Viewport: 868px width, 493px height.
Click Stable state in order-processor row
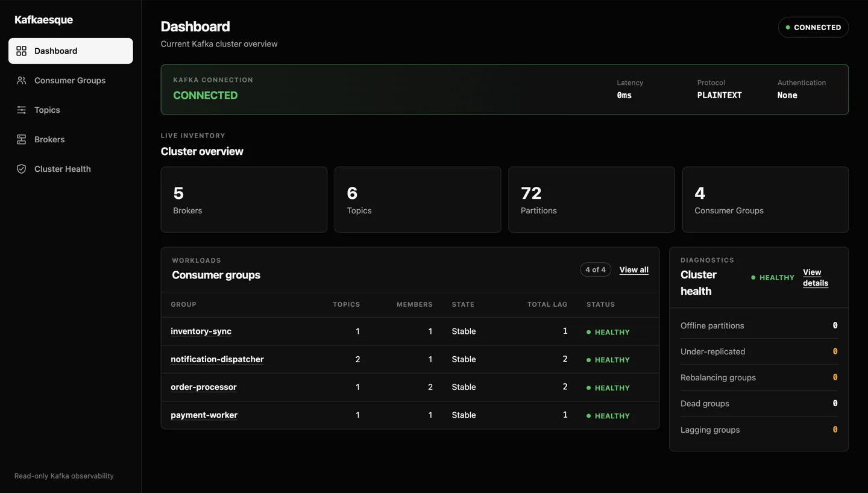coord(464,387)
